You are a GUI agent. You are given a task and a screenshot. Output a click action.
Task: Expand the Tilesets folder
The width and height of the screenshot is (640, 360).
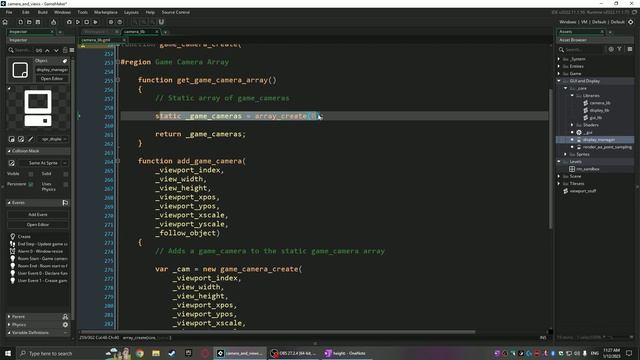[x=559, y=184]
